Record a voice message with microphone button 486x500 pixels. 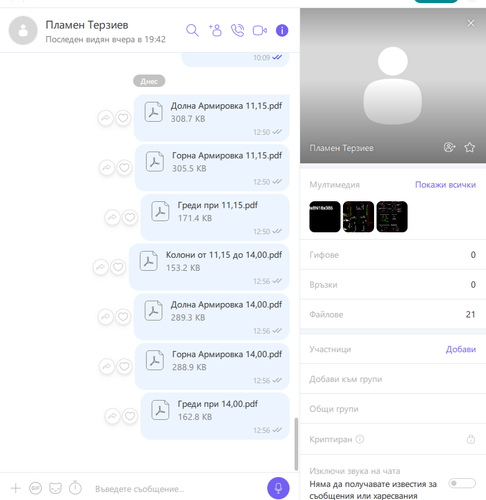coord(278,488)
